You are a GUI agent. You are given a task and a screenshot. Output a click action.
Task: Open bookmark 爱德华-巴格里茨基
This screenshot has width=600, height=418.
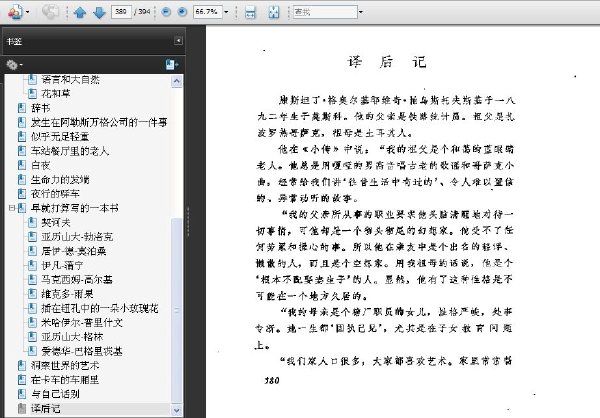coord(82,351)
